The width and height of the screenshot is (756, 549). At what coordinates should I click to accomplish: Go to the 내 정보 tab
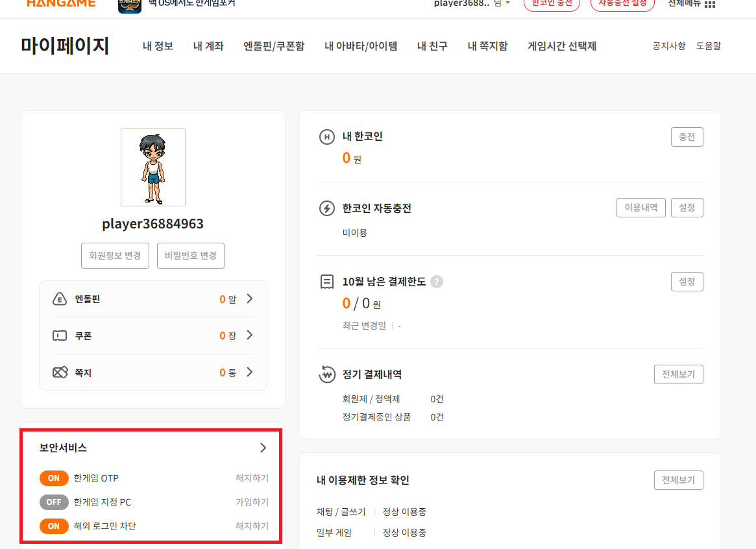[x=158, y=46]
